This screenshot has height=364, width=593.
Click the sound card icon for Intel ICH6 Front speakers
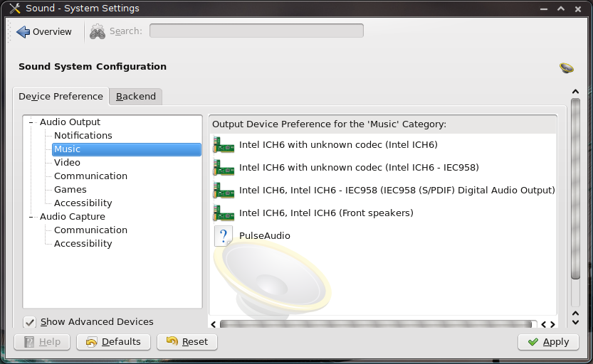(x=224, y=213)
